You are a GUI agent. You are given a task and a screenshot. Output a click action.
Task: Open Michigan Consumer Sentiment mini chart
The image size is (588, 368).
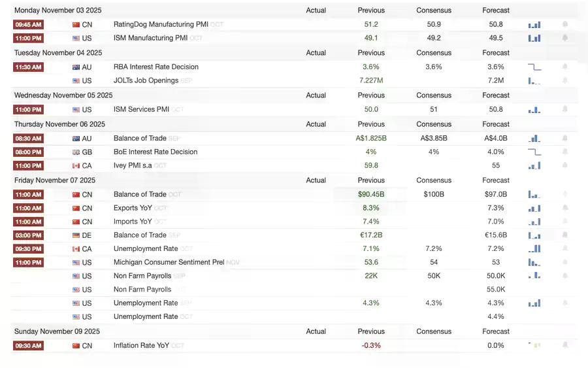click(534, 263)
